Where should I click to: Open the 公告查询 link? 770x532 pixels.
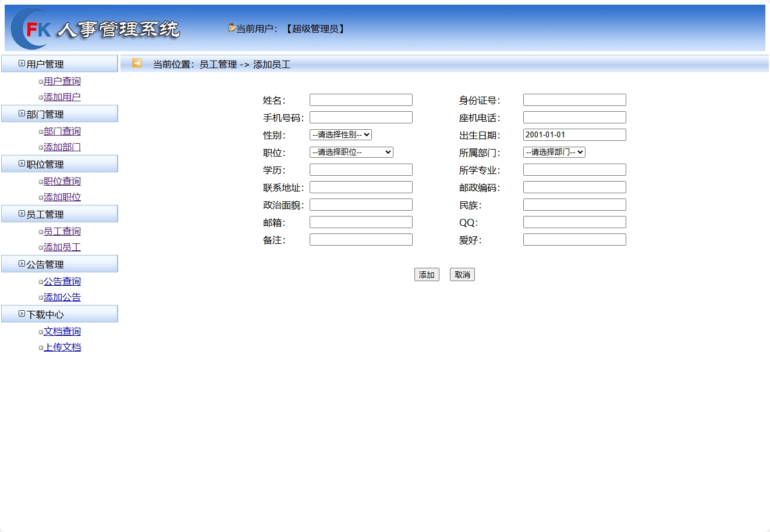[62, 281]
